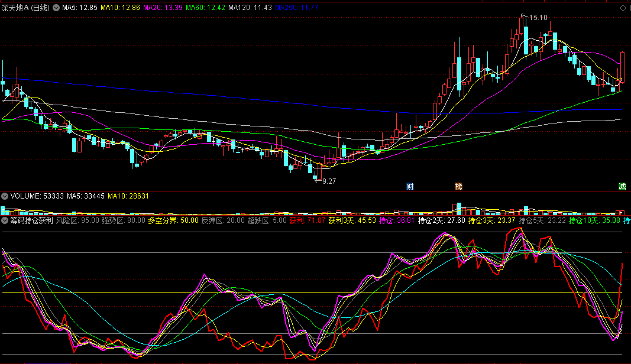Select the 筹码持仓获利 indicator name

(32, 220)
